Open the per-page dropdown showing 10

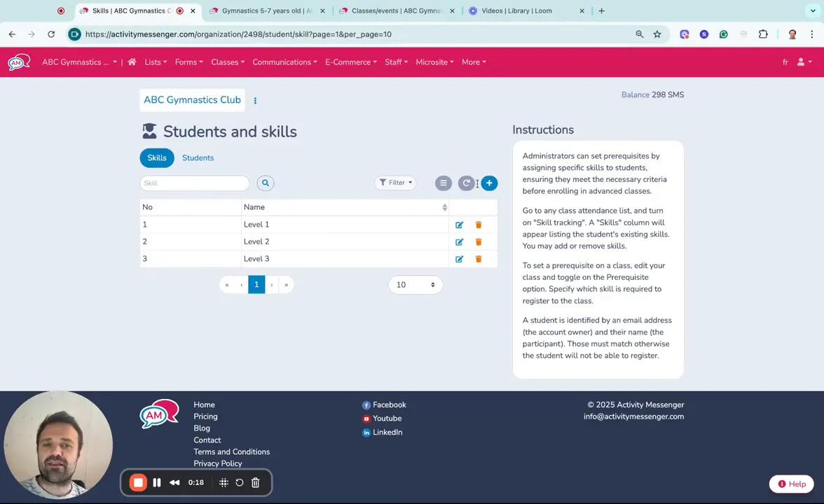[x=415, y=284]
